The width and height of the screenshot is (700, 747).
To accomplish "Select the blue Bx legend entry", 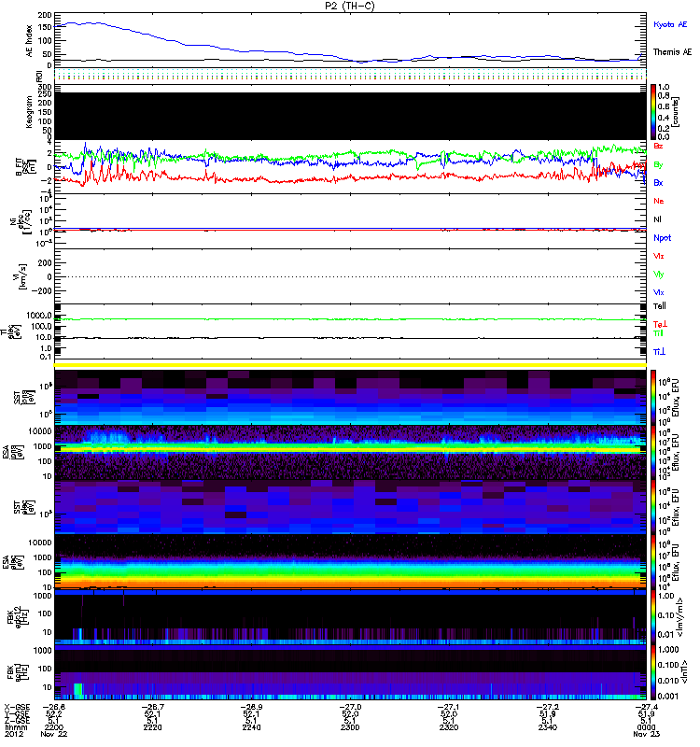I will (x=659, y=183).
